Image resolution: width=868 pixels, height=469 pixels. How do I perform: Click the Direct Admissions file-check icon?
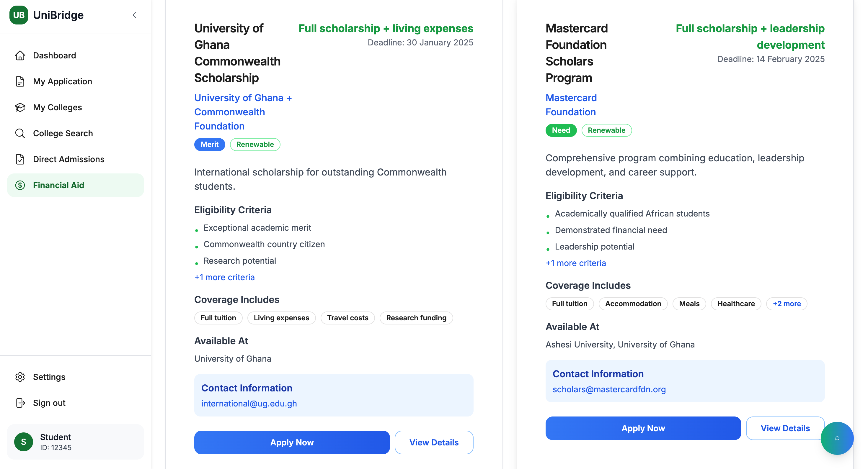tap(20, 159)
